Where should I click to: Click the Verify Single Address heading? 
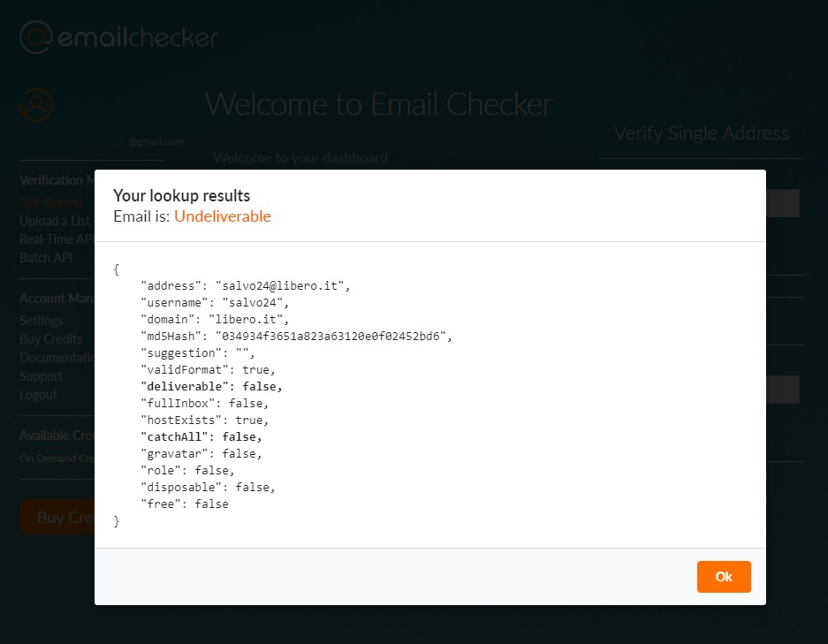(702, 133)
